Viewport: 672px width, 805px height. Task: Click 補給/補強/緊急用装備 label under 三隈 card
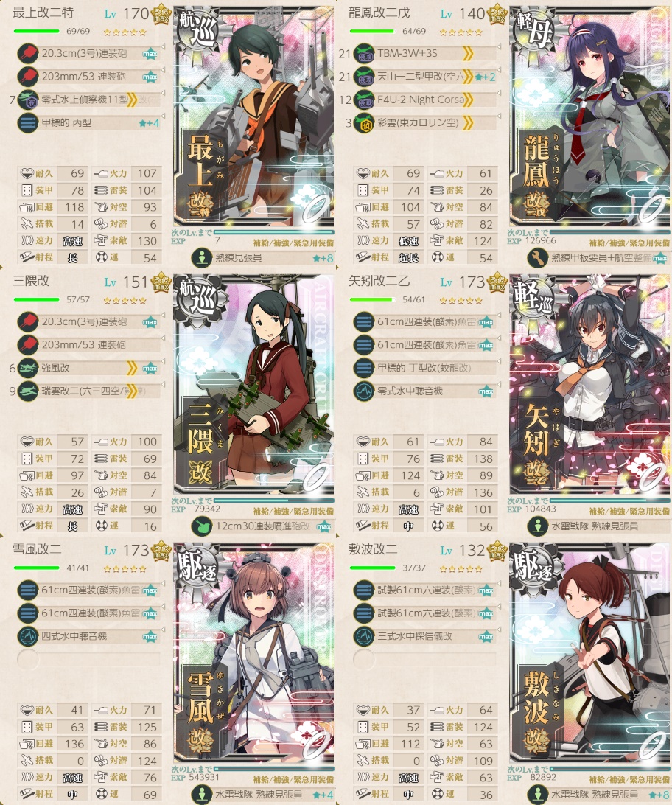point(293,512)
